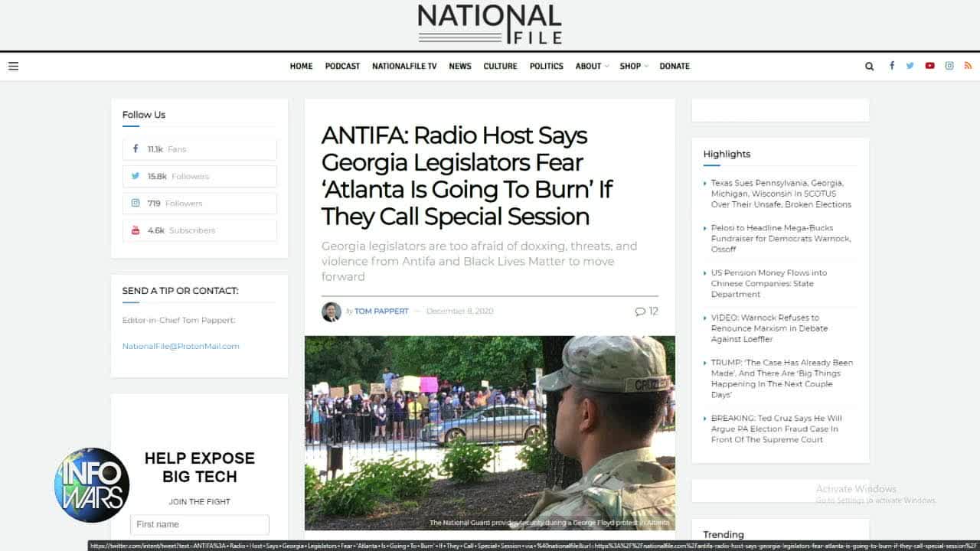Click the search magnifier icon

pos(870,66)
